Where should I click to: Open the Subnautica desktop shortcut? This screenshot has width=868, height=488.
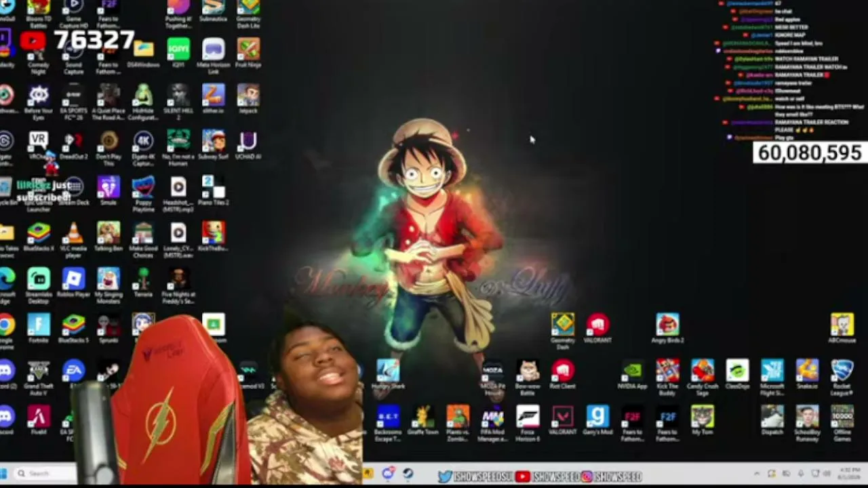tap(213, 7)
